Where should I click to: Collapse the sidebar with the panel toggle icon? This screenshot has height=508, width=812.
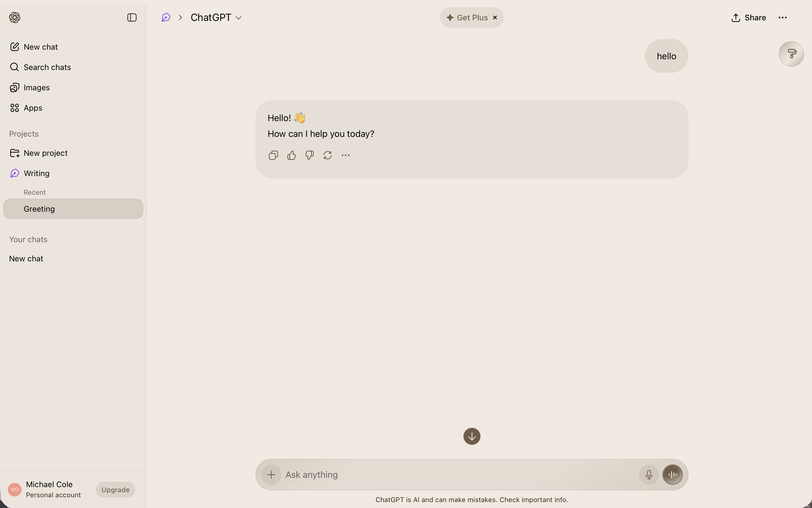(132, 17)
